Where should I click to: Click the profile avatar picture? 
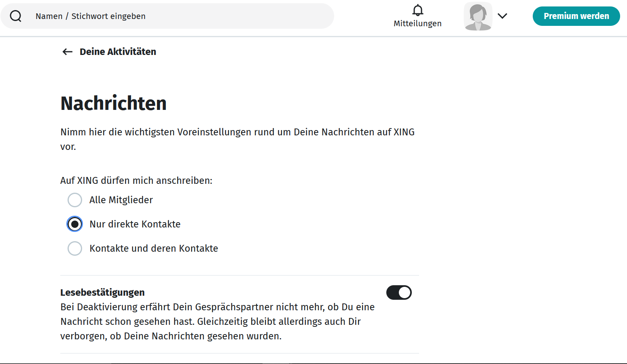pos(478,16)
